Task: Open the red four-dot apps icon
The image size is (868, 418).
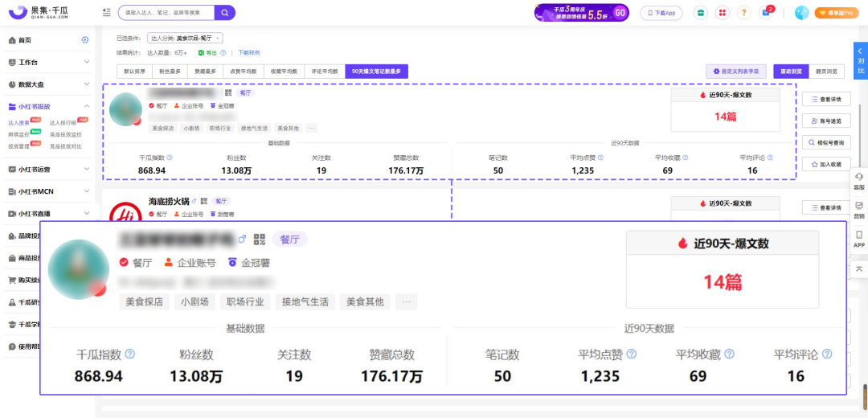Action: point(722,13)
